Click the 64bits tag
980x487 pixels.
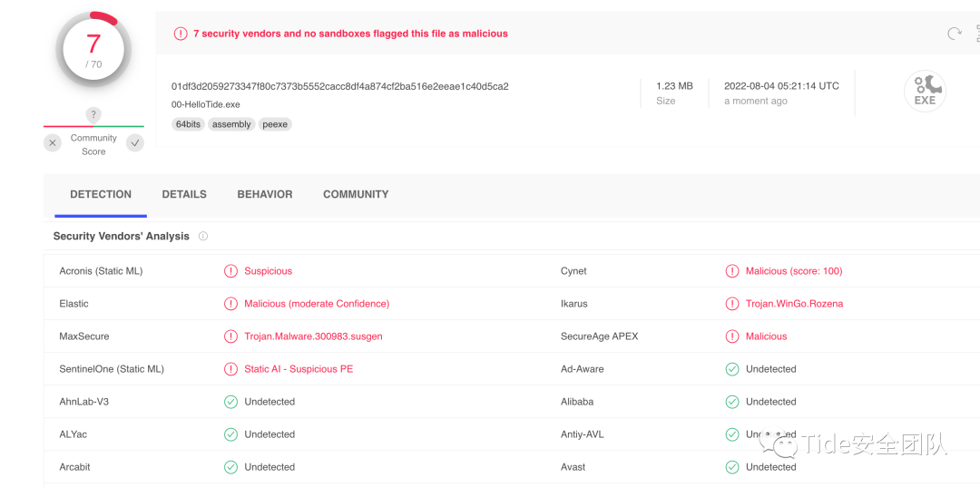pyautogui.click(x=188, y=124)
